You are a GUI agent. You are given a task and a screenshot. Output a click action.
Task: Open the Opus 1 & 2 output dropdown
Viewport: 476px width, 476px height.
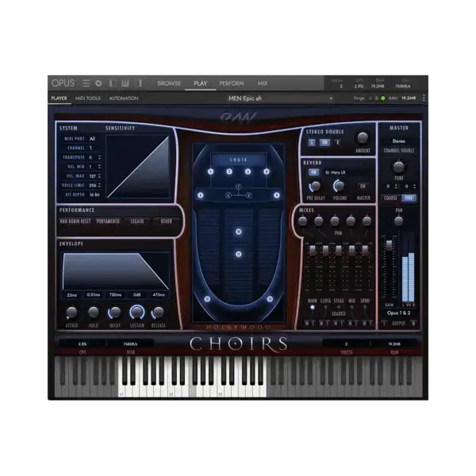coord(398,313)
